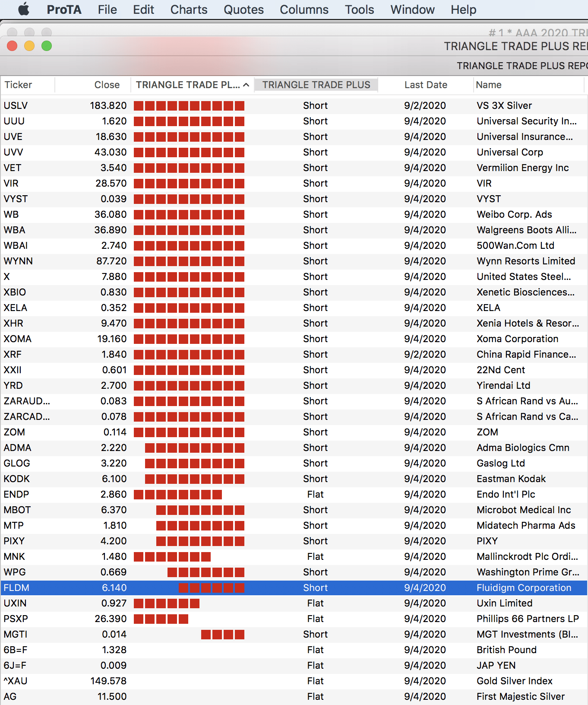Open the Tools menu
Screen dimensions: 588x705
[x=359, y=10]
